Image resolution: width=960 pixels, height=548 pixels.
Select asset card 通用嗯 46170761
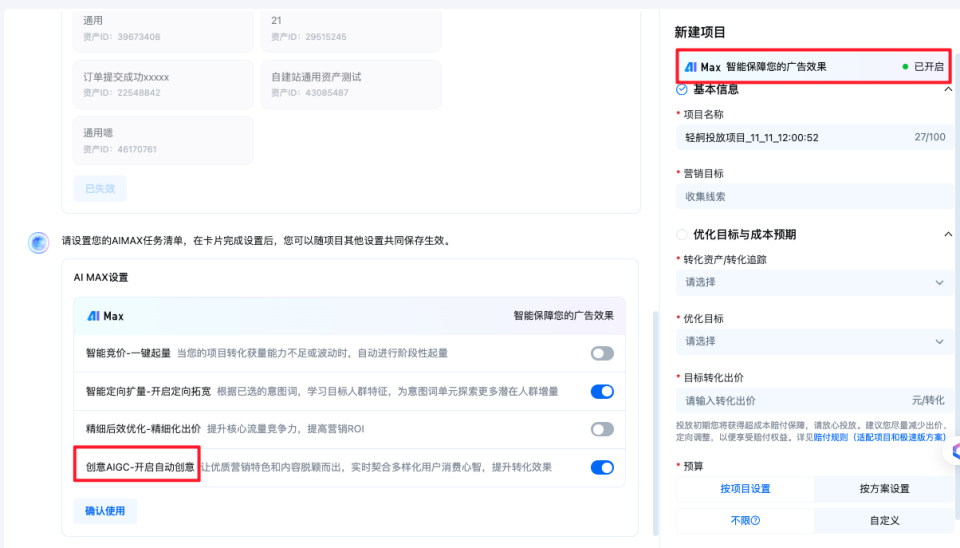[x=163, y=140]
